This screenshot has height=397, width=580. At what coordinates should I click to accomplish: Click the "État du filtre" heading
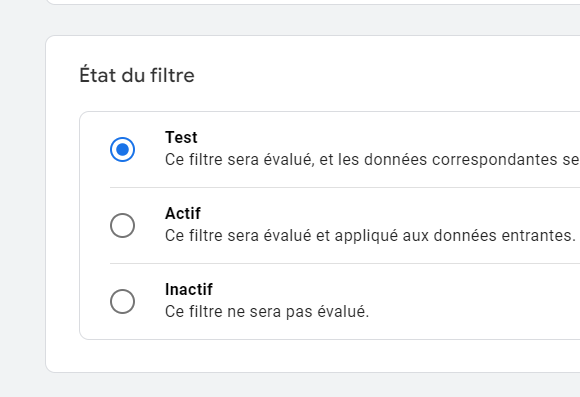coord(137,74)
